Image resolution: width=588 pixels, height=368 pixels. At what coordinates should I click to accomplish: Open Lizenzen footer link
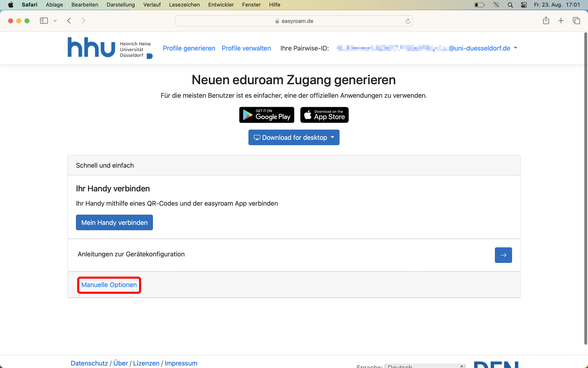[146, 363]
